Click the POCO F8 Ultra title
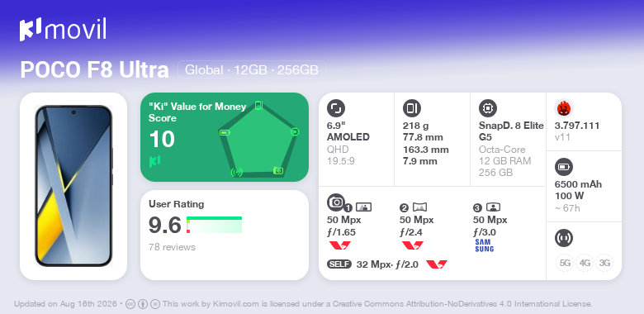The width and height of the screenshot is (644, 314). pos(94,70)
